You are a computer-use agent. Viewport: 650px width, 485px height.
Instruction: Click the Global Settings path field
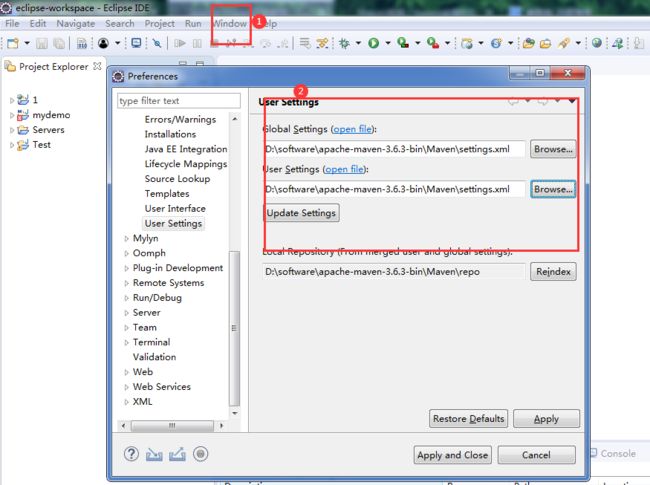pyautogui.click(x=394, y=149)
